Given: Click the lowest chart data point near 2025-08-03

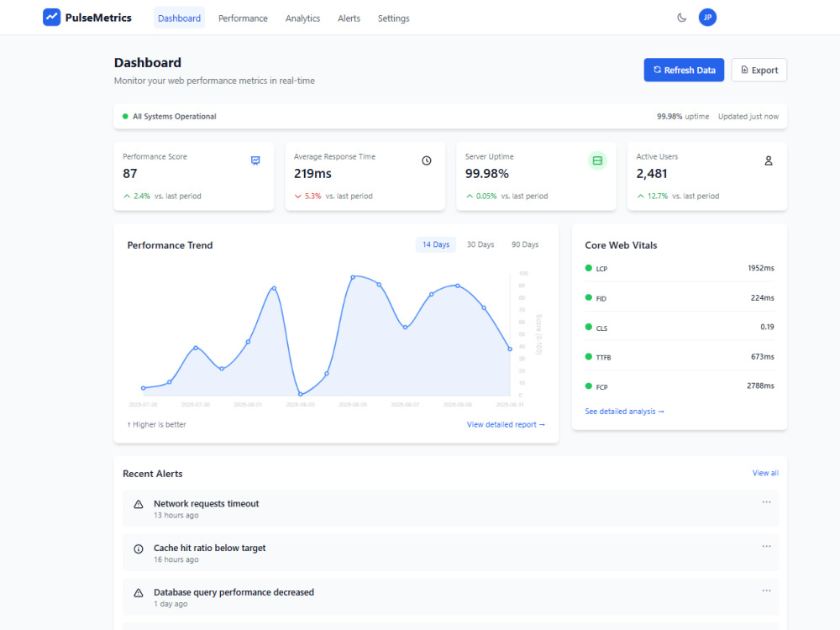Looking at the screenshot, I should [301, 394].
